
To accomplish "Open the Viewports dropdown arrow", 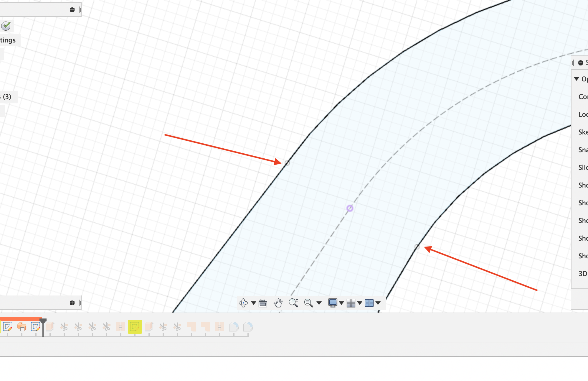I will pos(379,303).
